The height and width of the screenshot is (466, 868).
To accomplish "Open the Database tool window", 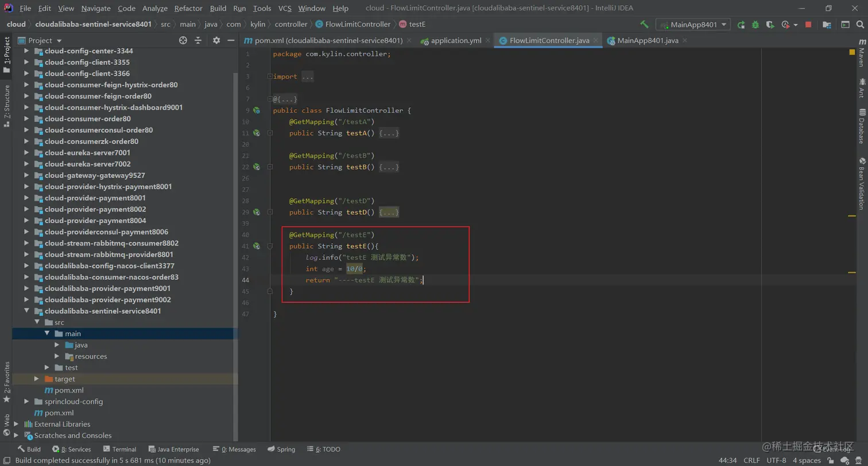I will [x=862, y=126].
